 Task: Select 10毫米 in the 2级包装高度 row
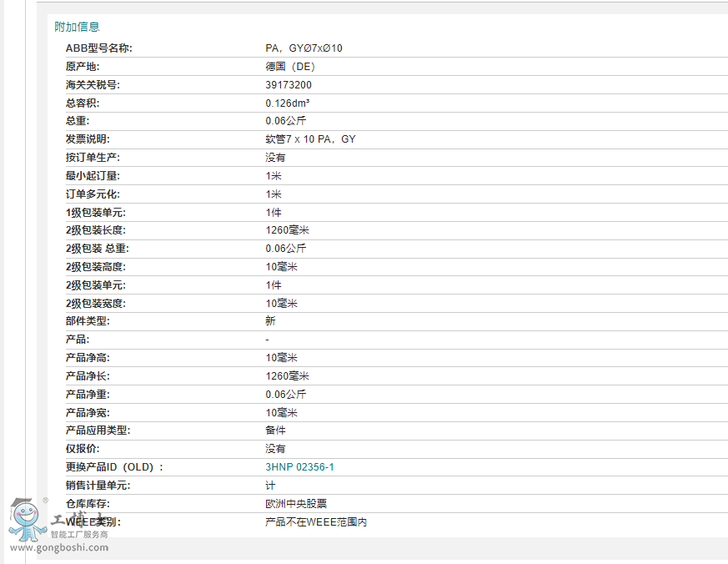pos(281,267)
